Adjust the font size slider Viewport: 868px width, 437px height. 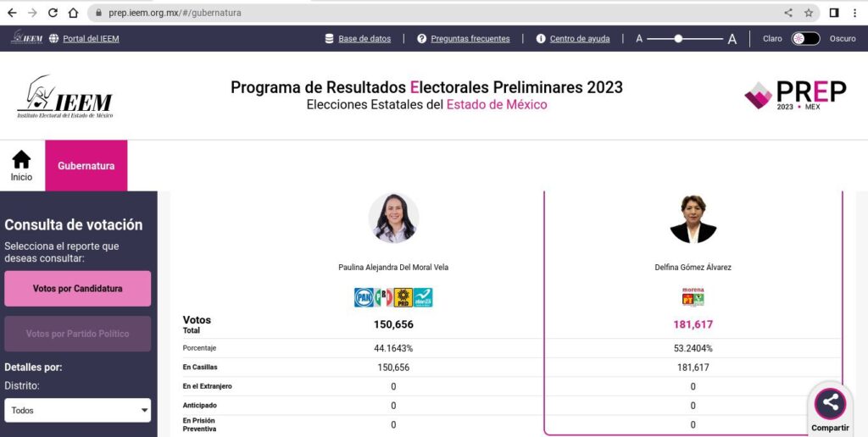pos(678,39)
